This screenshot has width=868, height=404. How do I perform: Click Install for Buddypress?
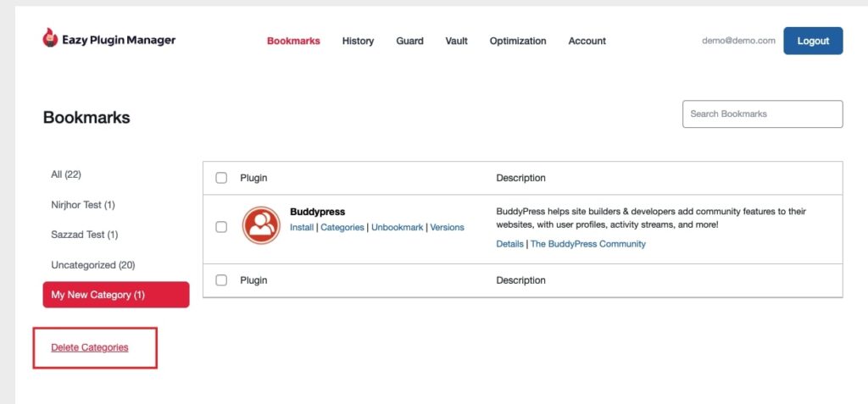coord(302,228)
